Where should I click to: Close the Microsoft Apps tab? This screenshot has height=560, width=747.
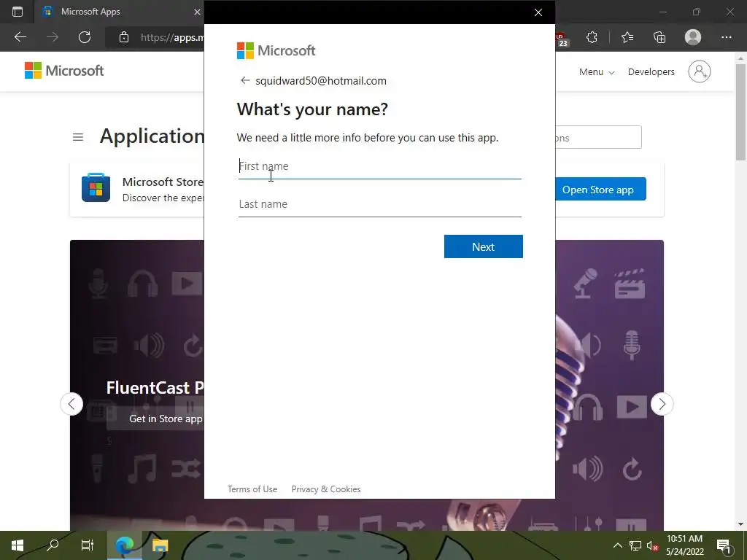[x=197, y=12]
